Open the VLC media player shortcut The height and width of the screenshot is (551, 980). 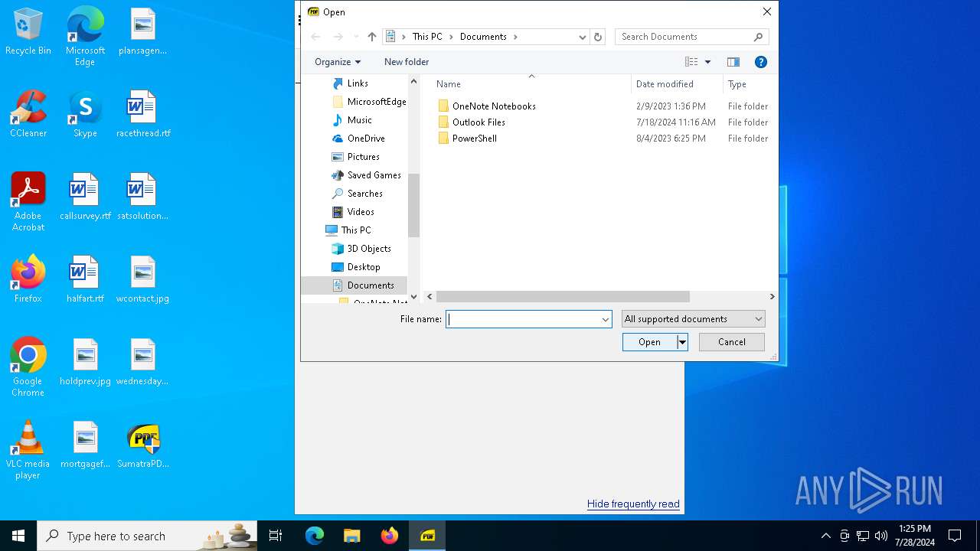coord(28,450)
